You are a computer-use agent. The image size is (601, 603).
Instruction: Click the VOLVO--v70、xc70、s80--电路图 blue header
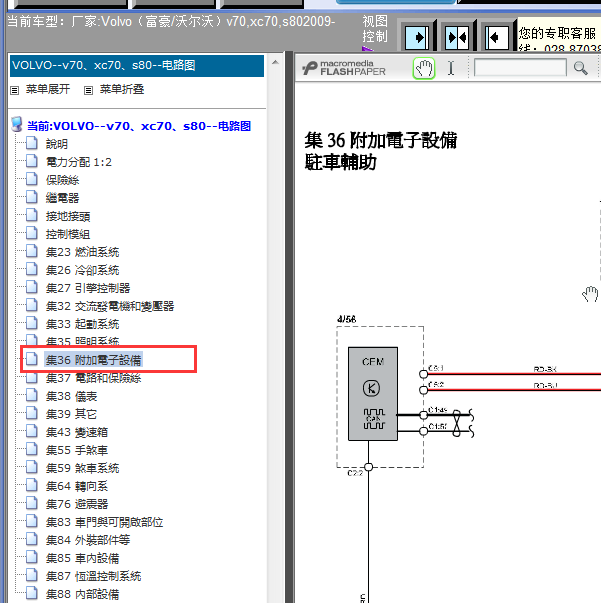(137, 66)
